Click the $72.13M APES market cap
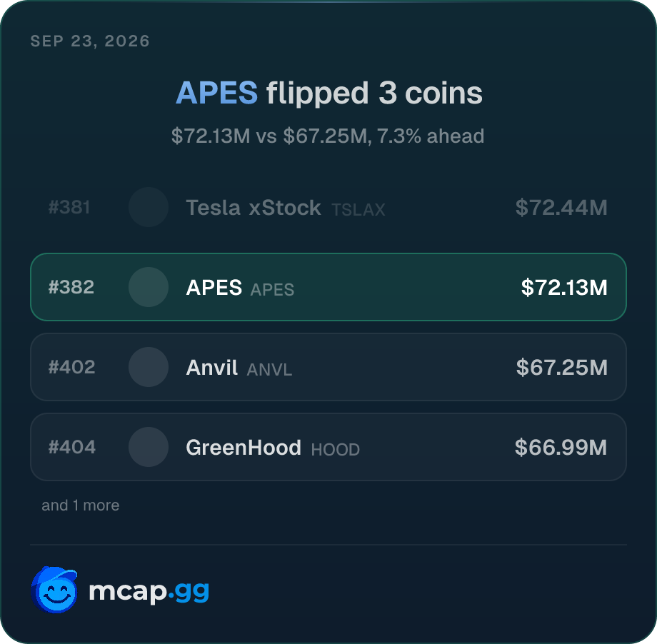 [x=564, y=288]
